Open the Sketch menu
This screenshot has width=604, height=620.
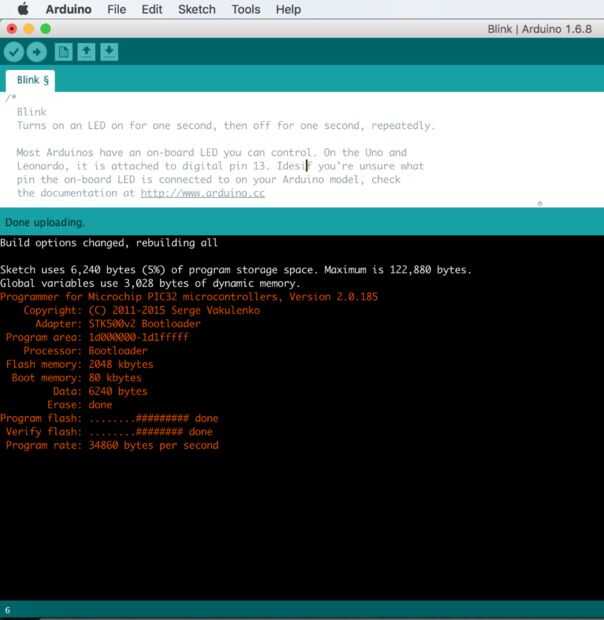197,9
